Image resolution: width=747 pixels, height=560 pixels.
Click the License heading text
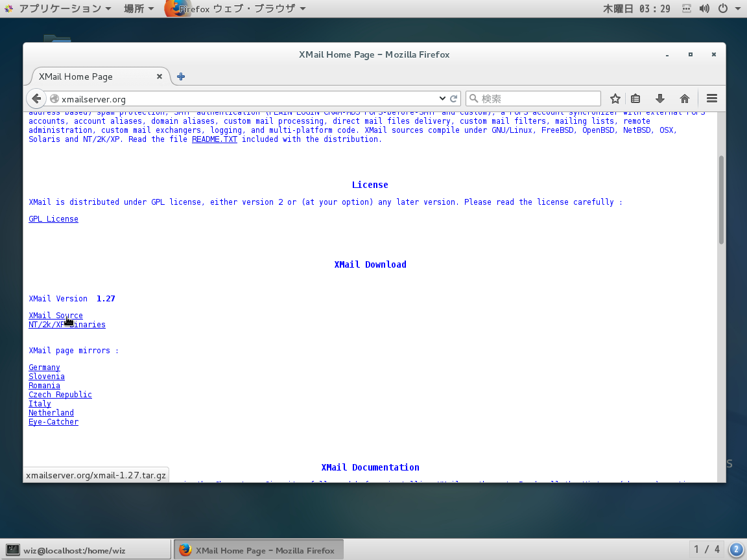[x=370, y=185]
